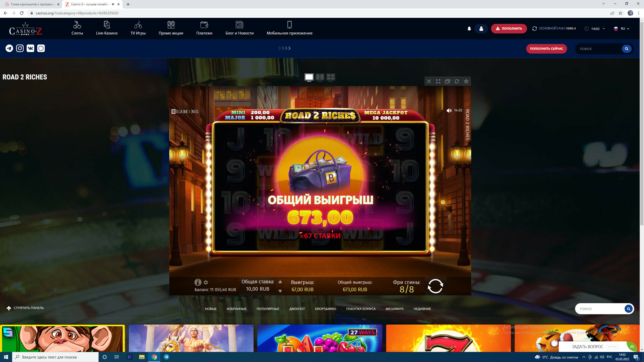Expand the RU language dropdown
Viewport: 644px width, 362px height.
(623, 29)
